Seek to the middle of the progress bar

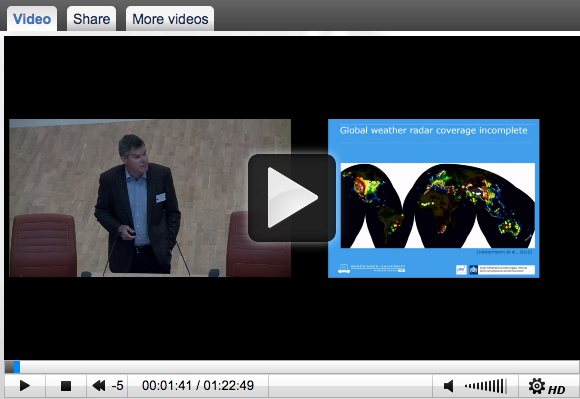292,367
